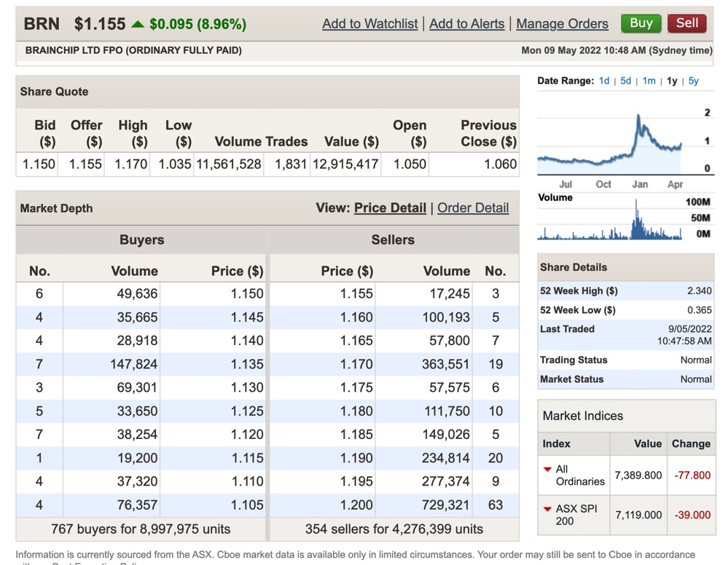Select the 5d date range
Image resolution: width=728 pixels, height=565 pixels.
pos(626,81)
